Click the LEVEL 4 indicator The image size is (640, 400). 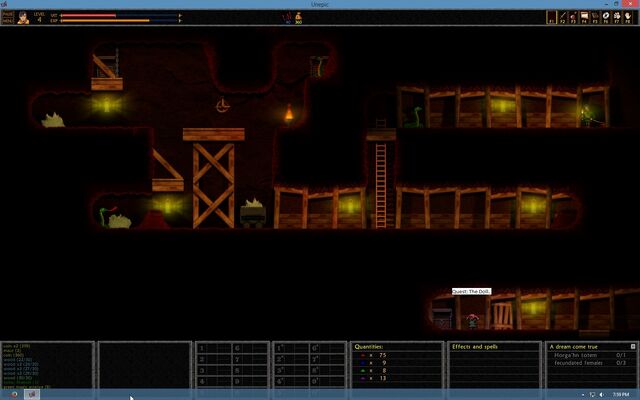(39, 17)
